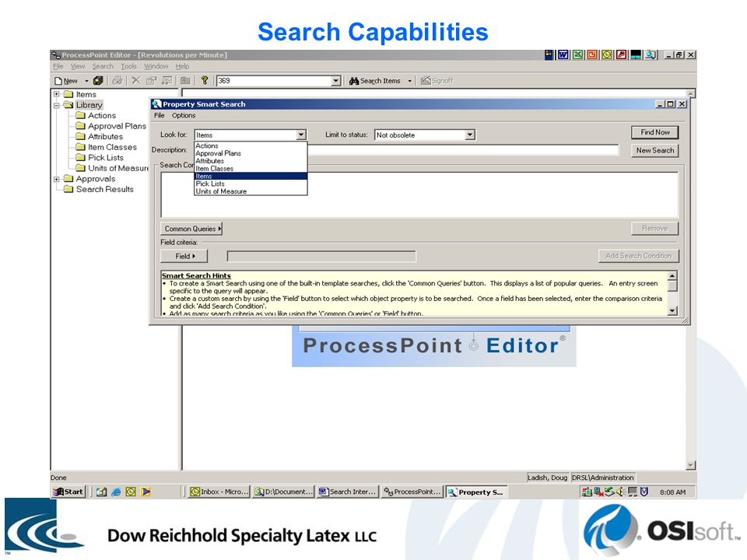This screenshot has height=560, width=747.
Task: Select the Pick Lists folder in the tree
Action: point(100,158)
